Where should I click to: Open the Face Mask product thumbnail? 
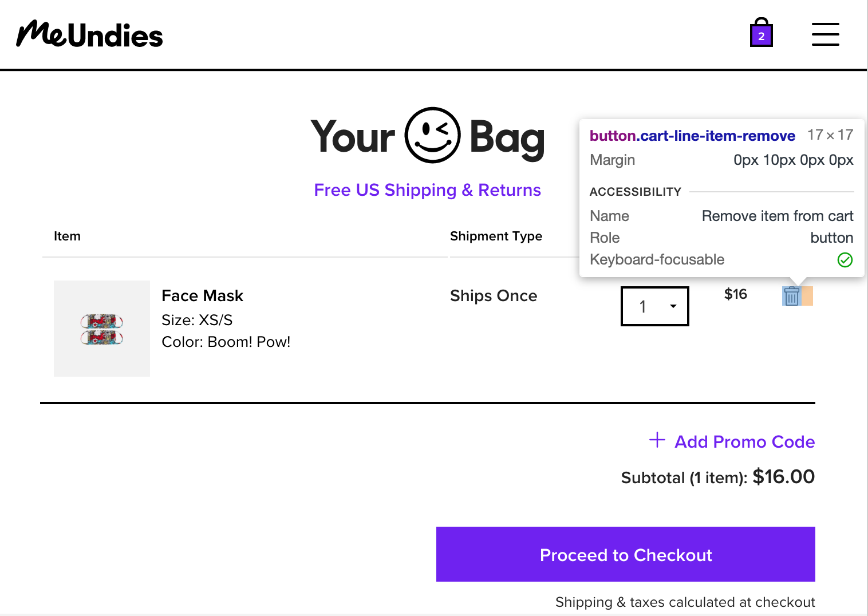[x=102, y=329]
